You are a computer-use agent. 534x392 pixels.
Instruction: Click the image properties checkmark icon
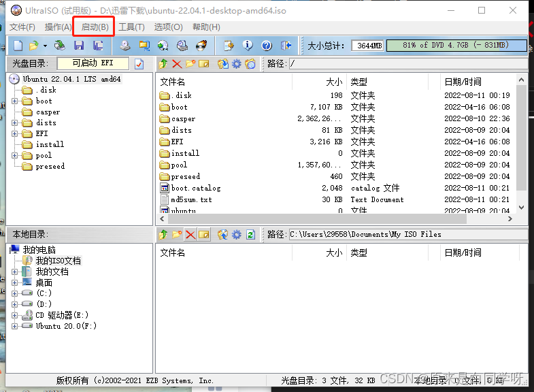[x=139, y=64]
